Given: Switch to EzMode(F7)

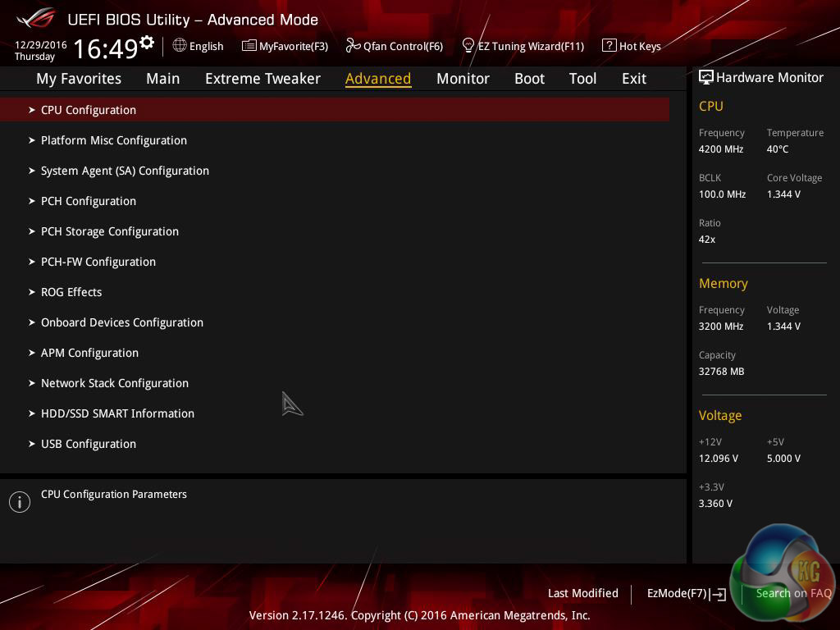Looking at the screenshot, I should 687,594.
